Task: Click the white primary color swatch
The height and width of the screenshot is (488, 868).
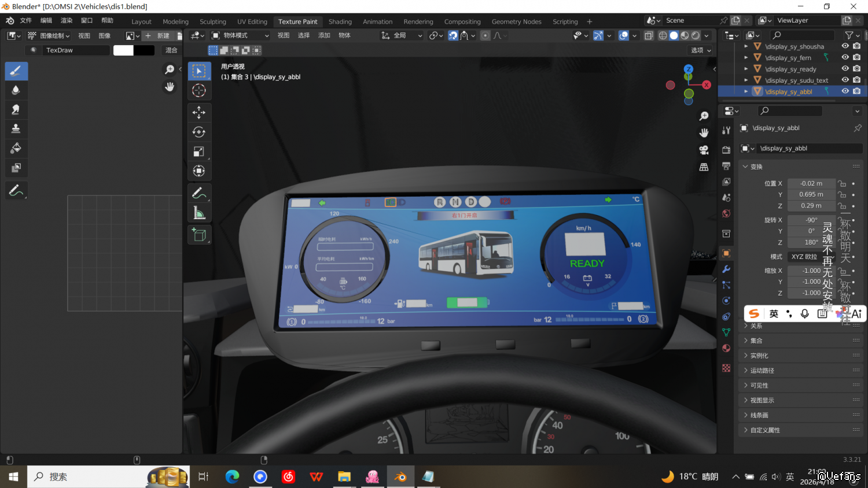Action: click(123, 50)
